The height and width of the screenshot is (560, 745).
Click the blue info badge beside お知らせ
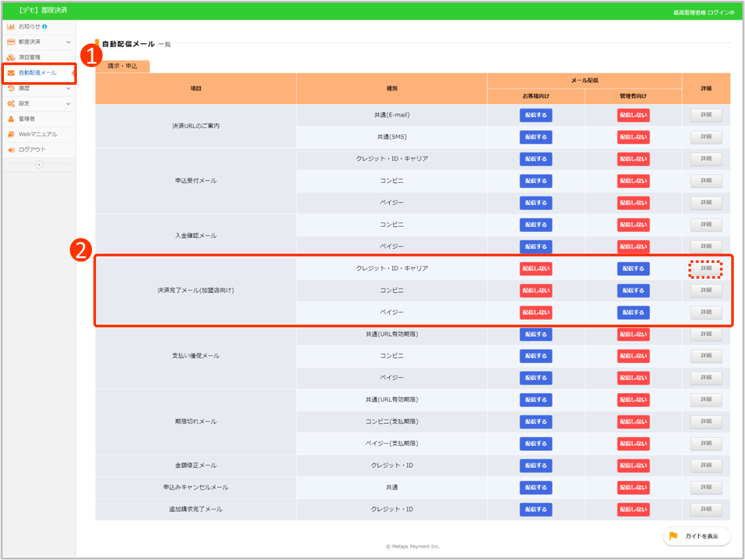[45, 26]
